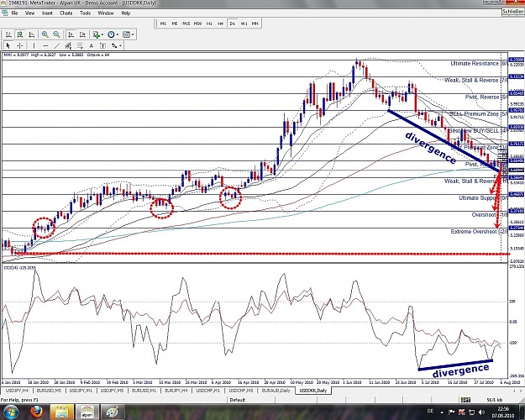This screenshot has height=420, width=525.
Task: Toggle auto scroll chart icon
Action: (71, 34)
